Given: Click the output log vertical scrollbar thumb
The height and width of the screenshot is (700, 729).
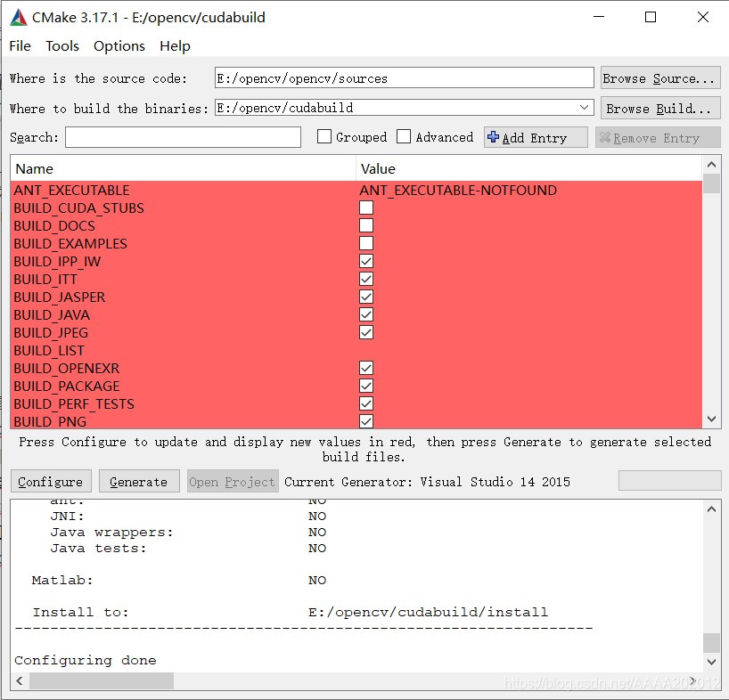Looking at the screenshot, I should 711,643.
